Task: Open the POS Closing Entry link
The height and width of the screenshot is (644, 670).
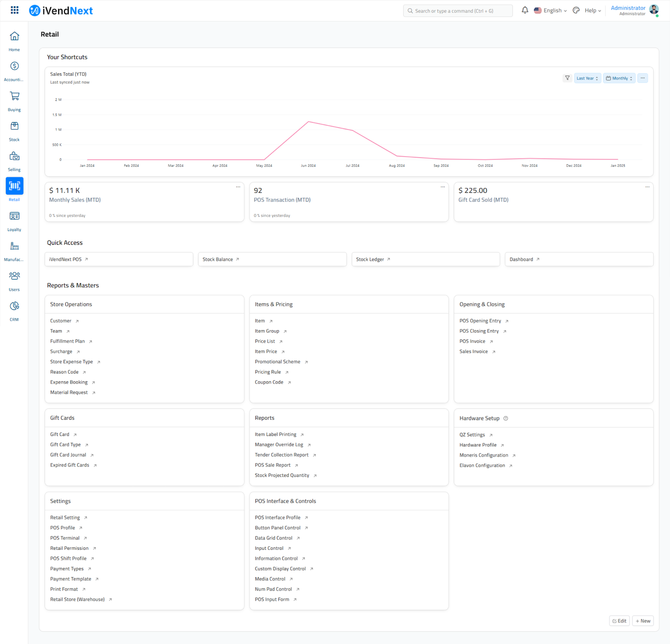Action: click(x=479, y=331)
